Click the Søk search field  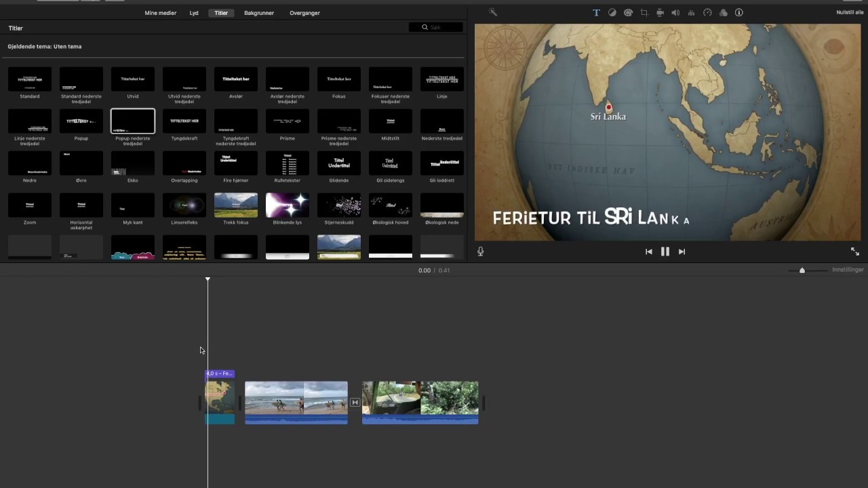pos(436,27)
